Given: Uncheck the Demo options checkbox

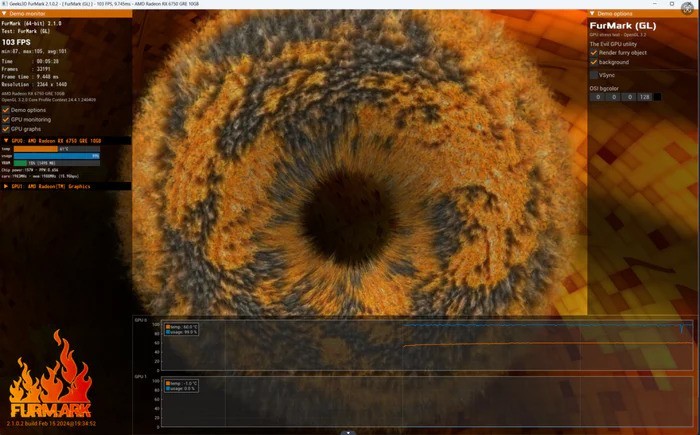Looking at the screenshot, I should (6, 110).
